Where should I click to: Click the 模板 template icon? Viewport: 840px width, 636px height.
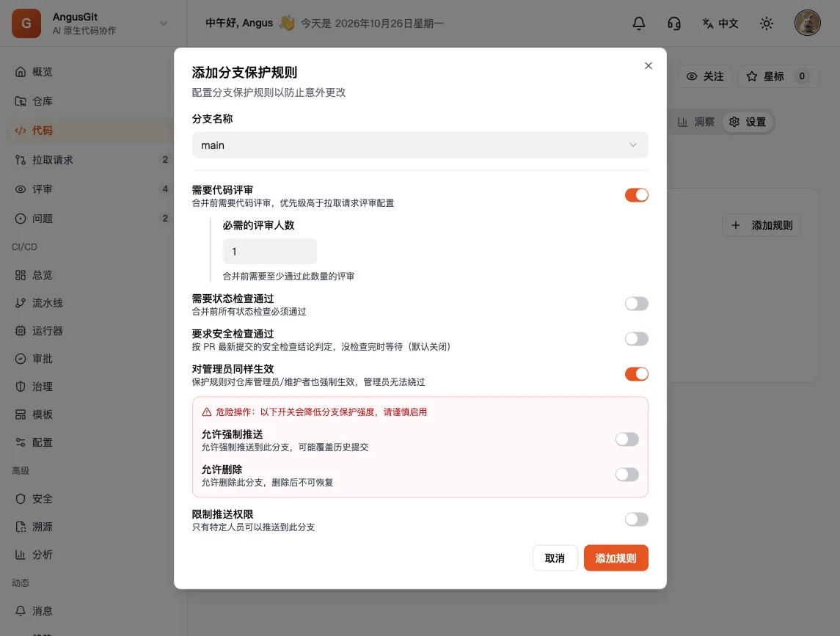21,414
